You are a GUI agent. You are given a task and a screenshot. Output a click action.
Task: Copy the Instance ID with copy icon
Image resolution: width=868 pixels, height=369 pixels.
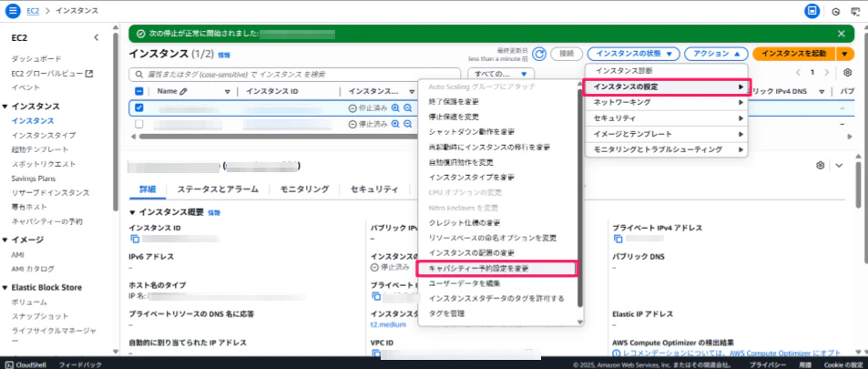(134, 239)
